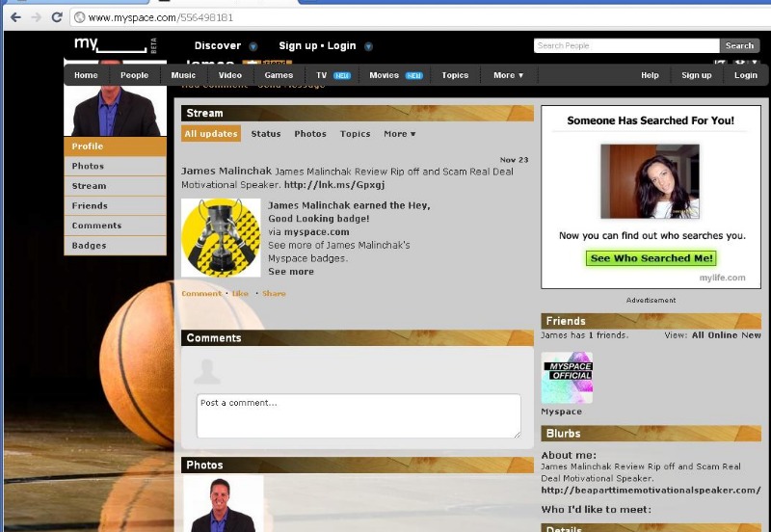The width and height of the screenshot is (771, 532).
Task: Open the Sign up Login dropdown arrow
Action: 368,46
